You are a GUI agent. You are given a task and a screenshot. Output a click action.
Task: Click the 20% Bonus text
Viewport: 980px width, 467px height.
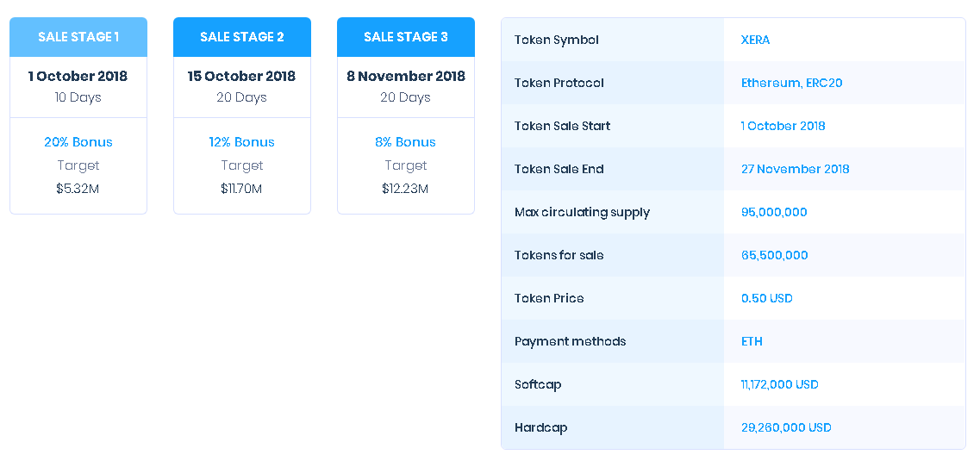click(x=78, y=142)
